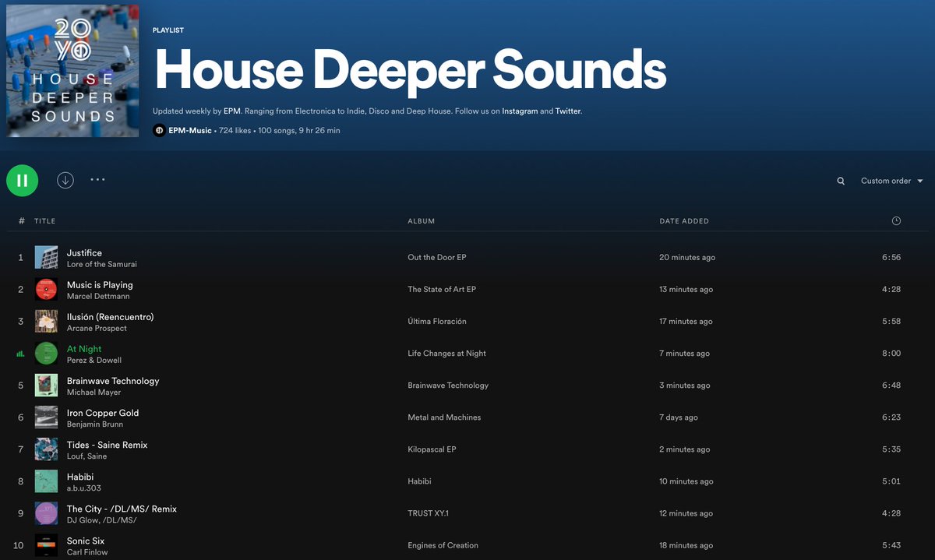Screen dimensions: 935x560
Task: Open artist Benjamin Brunn
Action: click(x=95, y=424)
